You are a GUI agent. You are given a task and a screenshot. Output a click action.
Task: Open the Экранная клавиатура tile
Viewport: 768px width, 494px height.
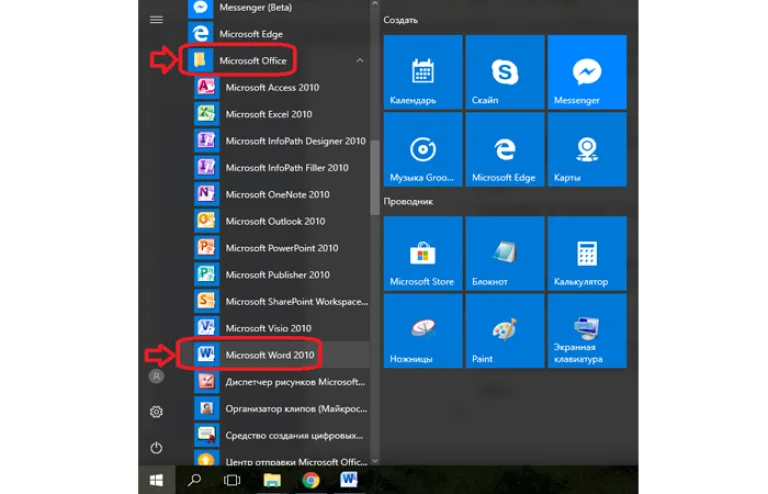[587, 330]
